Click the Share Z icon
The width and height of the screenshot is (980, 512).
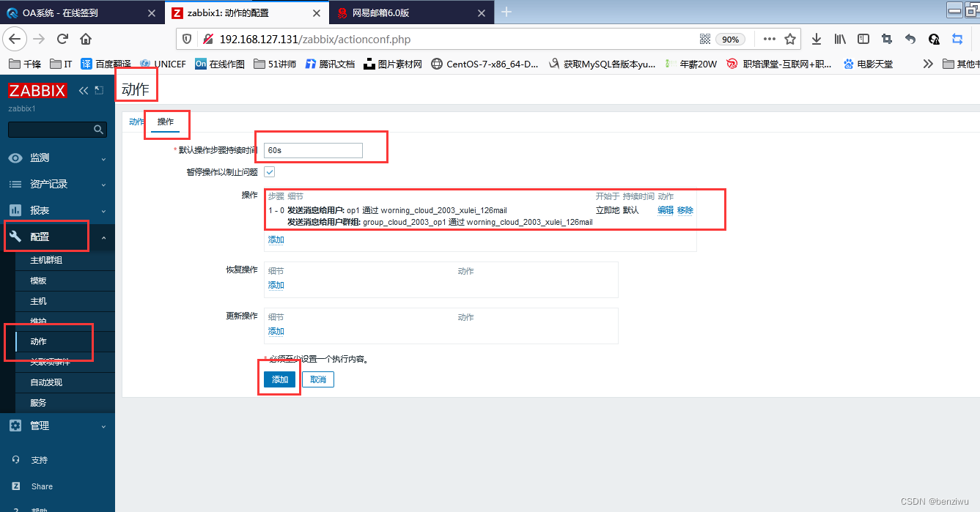(x=15, y=486)
